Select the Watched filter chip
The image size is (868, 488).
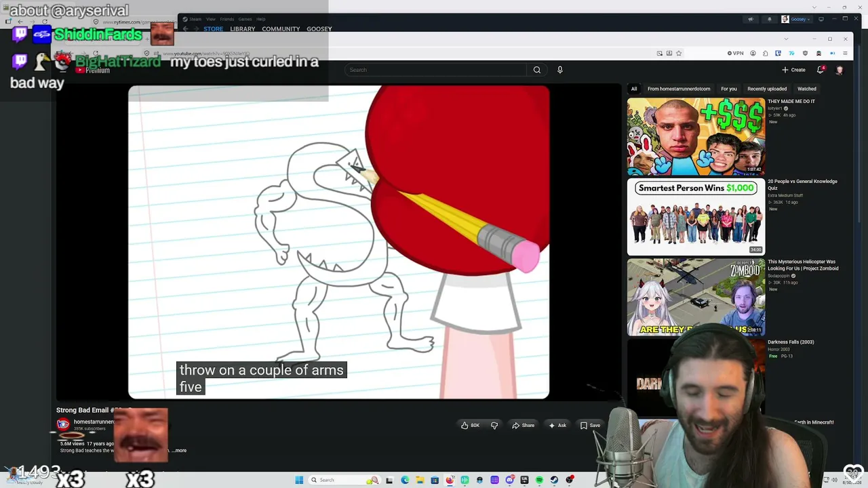click(x=807, y=89)
